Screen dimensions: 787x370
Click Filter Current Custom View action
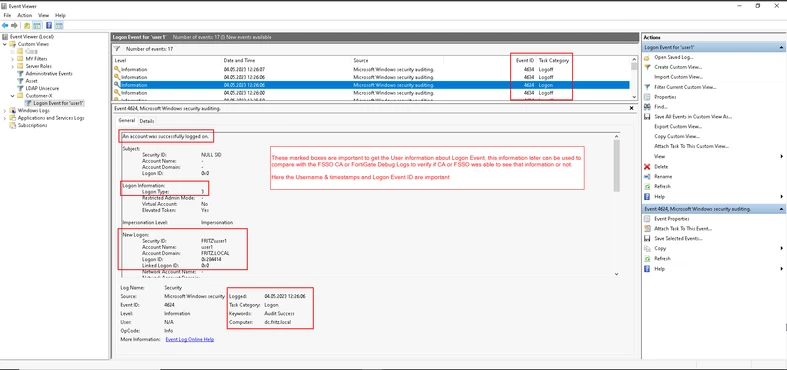685,87
